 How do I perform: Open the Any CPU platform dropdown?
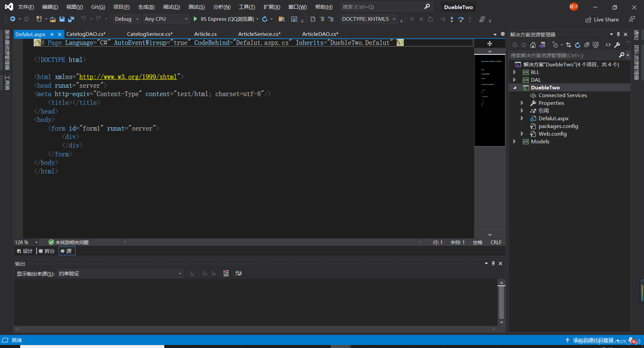[166, 19]
